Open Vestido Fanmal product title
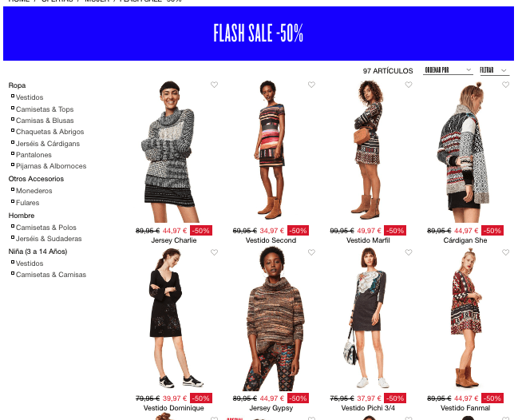 click(x=465, y=408)
